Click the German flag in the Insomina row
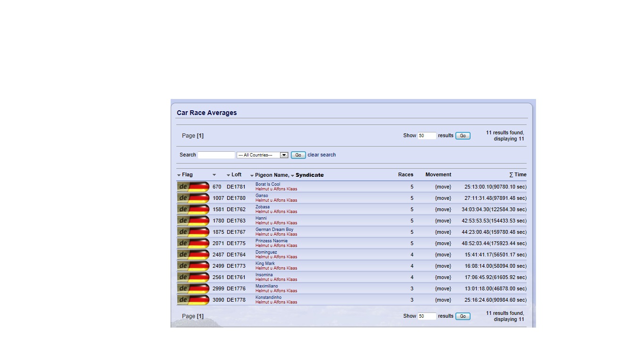This screenshot has height=362, width=644. (193, 277)
